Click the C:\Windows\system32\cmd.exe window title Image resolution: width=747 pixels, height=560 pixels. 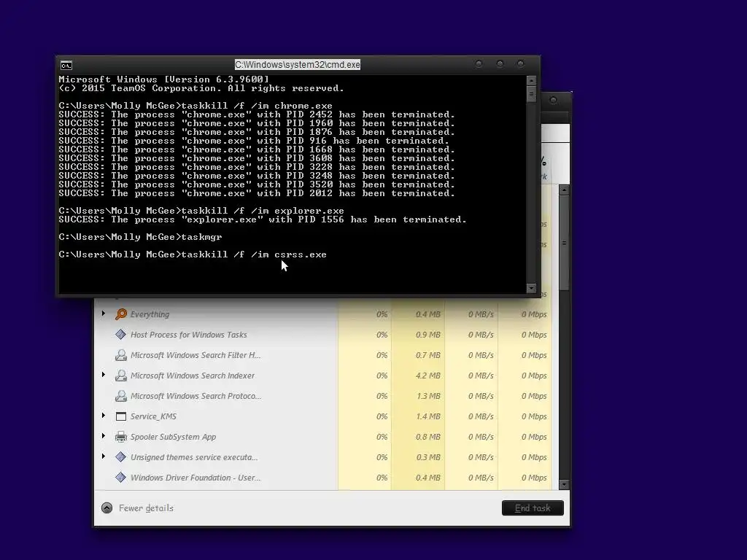tap(298, 64)
